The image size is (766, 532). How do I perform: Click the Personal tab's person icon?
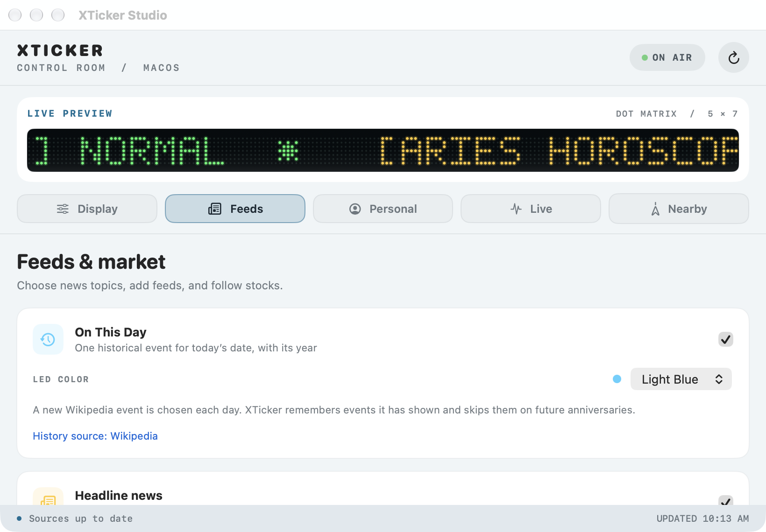355,209
